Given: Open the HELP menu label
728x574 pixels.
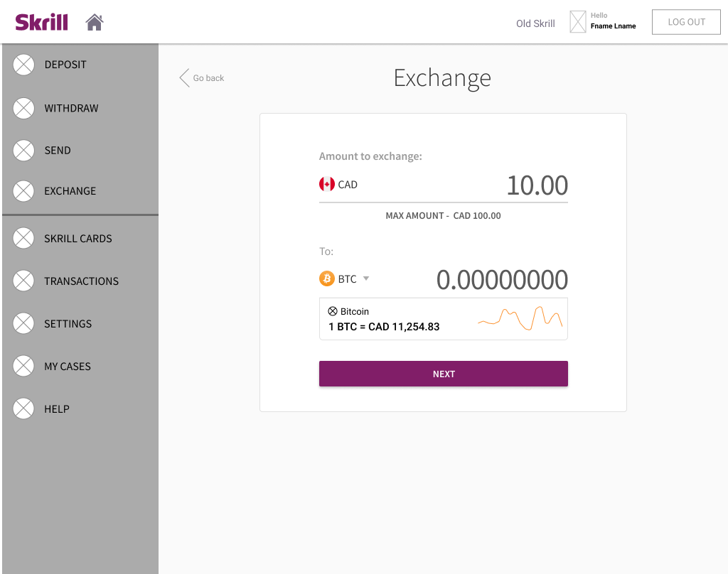Looking at the screenshot, I should pos(57,409).
